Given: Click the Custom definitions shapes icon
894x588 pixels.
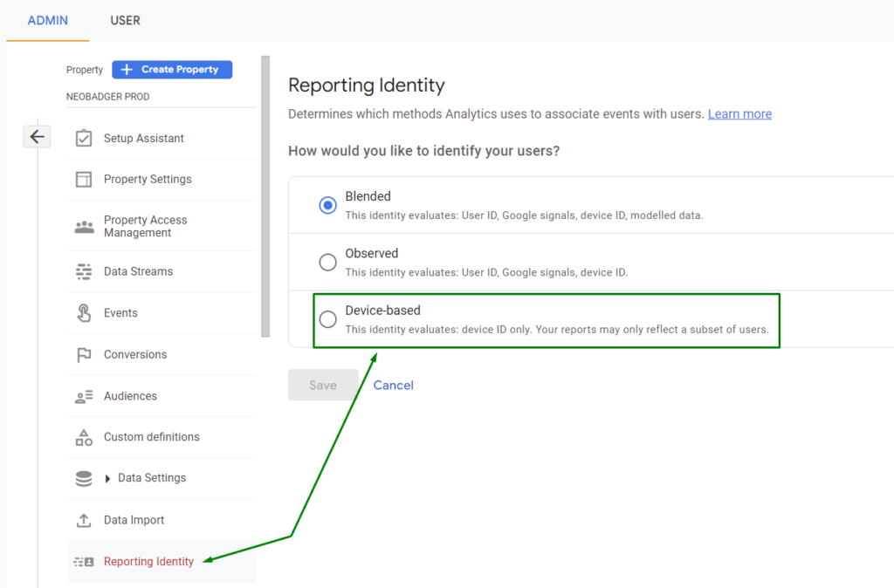Looking at the screenshot, I should (84, 438).
